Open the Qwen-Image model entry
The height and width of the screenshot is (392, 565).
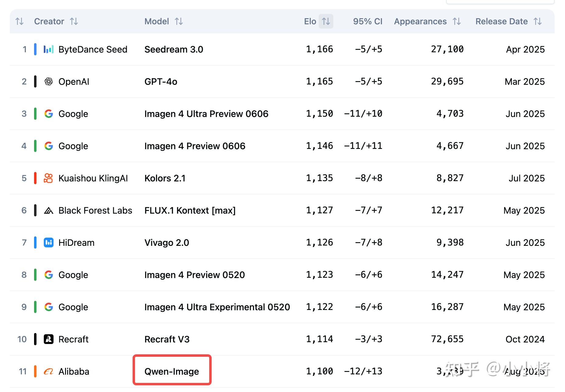172,371
